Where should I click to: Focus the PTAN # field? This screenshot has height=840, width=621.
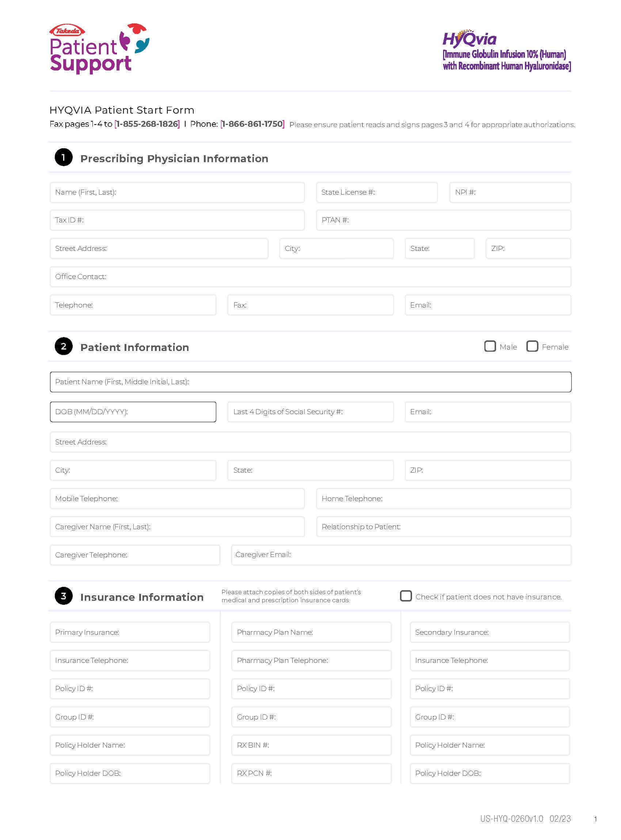pos(443,220)
